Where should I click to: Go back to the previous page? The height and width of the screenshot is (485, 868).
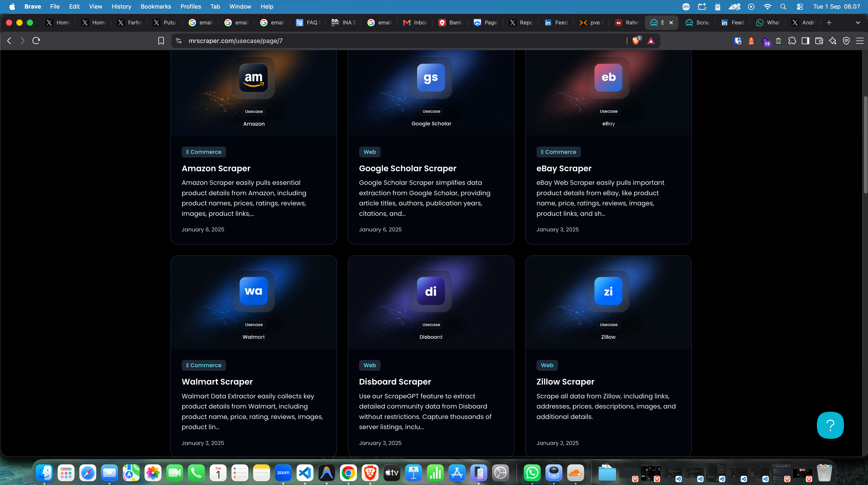(10, 41)
